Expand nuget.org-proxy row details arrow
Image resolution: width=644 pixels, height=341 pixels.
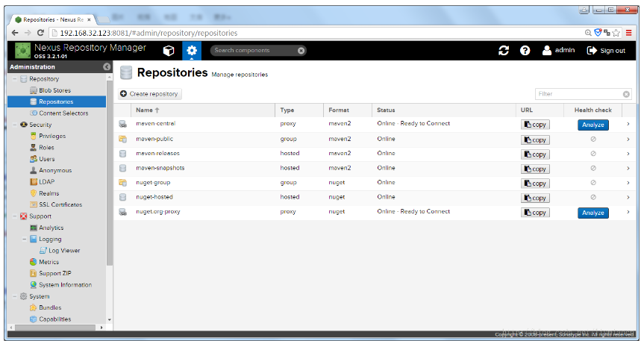pos(628,212)
